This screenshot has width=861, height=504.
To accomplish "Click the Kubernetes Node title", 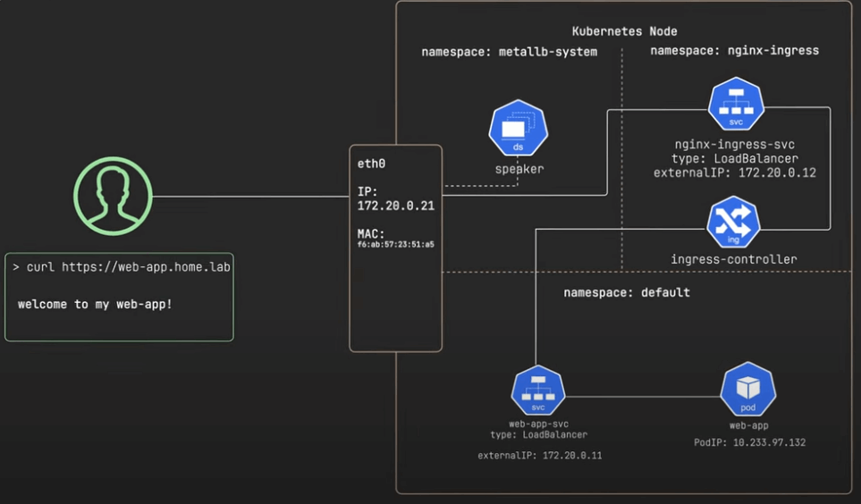I will coord(625,31).
